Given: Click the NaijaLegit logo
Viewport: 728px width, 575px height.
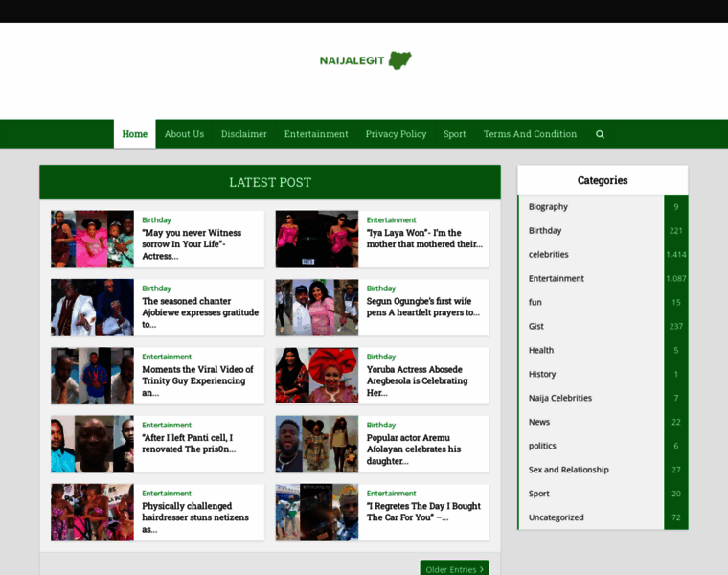Looking at the screenshot, I should (365, 60).
